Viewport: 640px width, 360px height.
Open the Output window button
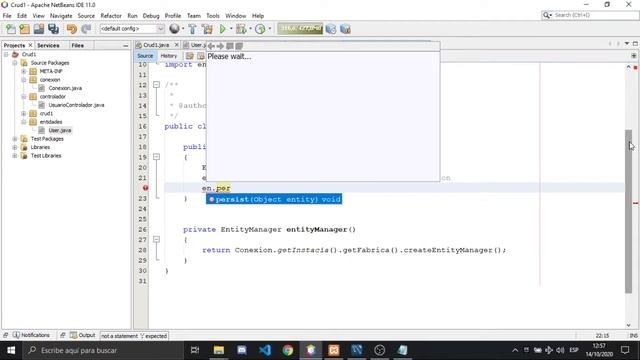(x=82, y=335)
